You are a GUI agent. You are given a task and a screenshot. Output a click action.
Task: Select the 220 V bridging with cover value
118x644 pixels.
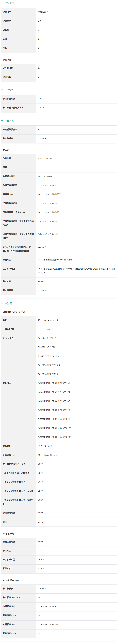tap(41, 491)
